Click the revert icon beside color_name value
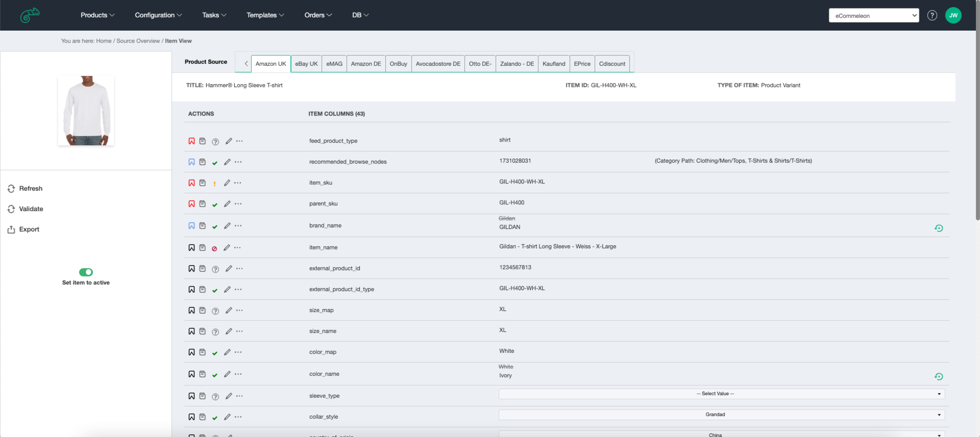 [x=939, y=377]
